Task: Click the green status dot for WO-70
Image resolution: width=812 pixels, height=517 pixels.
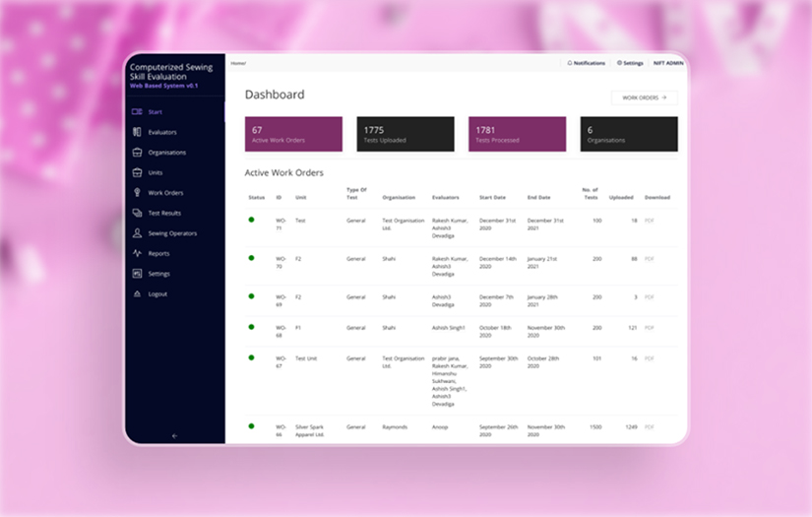Action: pyautogui.click(x=251, y=258)
